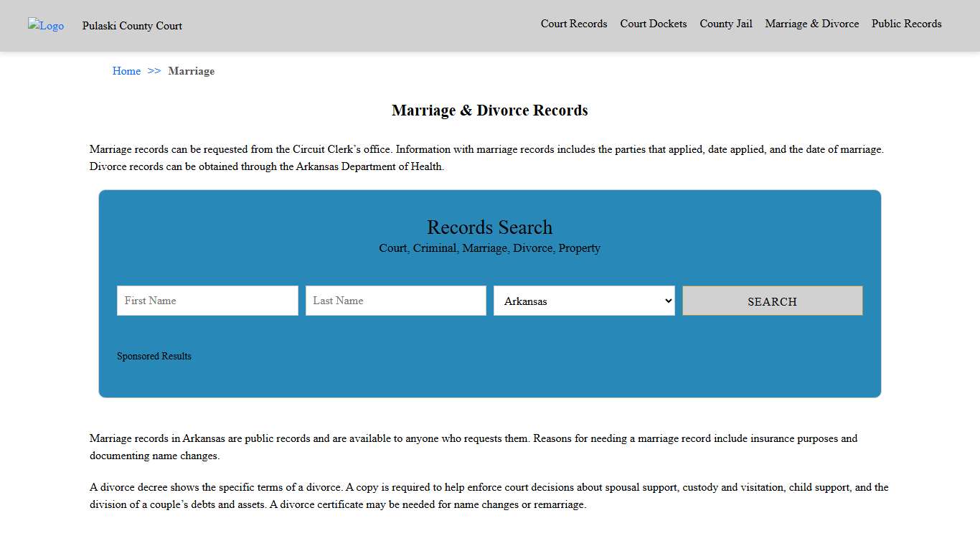This screenshot has width=980, height=551.
Task: Click the state selector chevron arrow
Action: coord(667,301)
